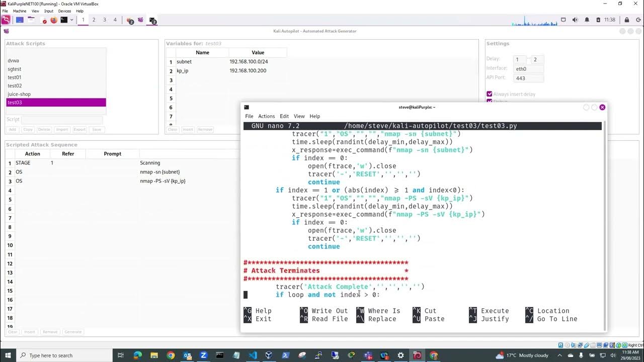Open the terminal's Help menu
Viewport: 644px width, 362px height.
coord(315,116)
